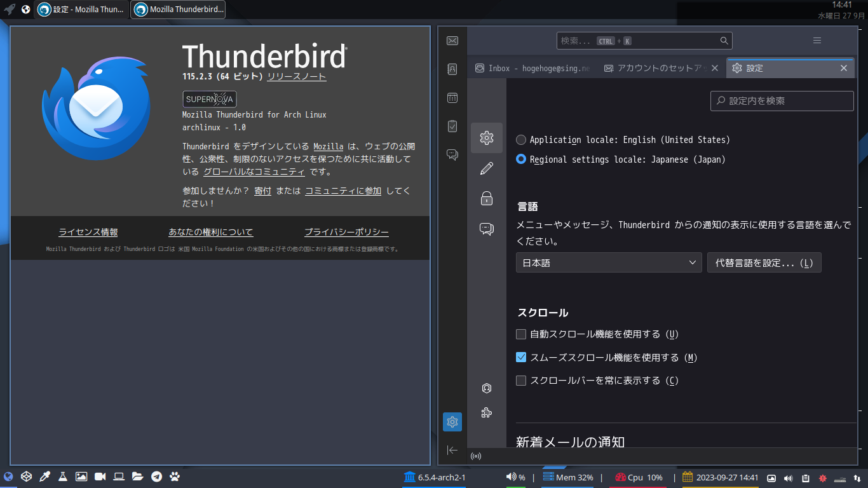Click the volume percent panel widget
868x488 pixels.
515,477
